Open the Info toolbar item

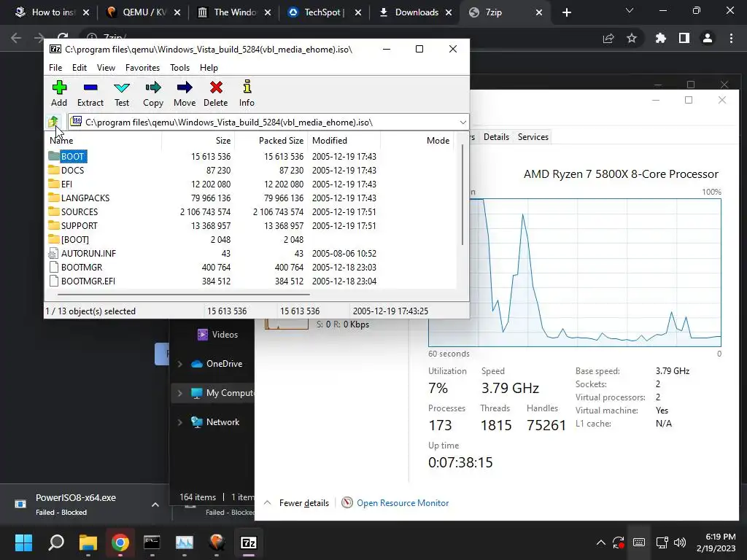(x=247, y=93)
